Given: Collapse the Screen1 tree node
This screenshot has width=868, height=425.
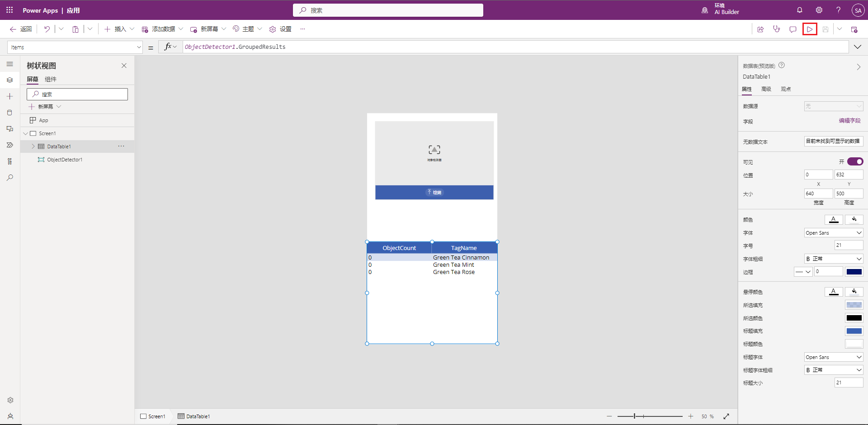Looking at the screenshot, I should tap(25, 133).
